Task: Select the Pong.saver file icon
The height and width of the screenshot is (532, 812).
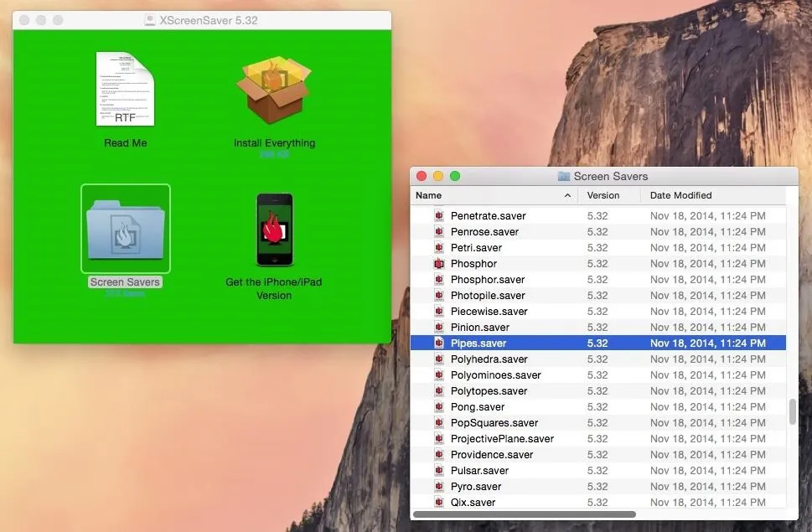Action: coord(439,407)
